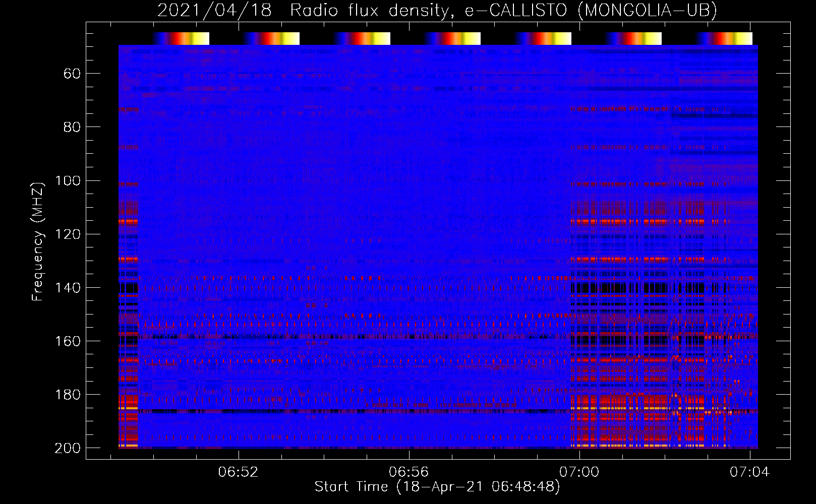
Task: Click the "Frequency (MHZ)" axis label
Action: [x=38, y=241]
